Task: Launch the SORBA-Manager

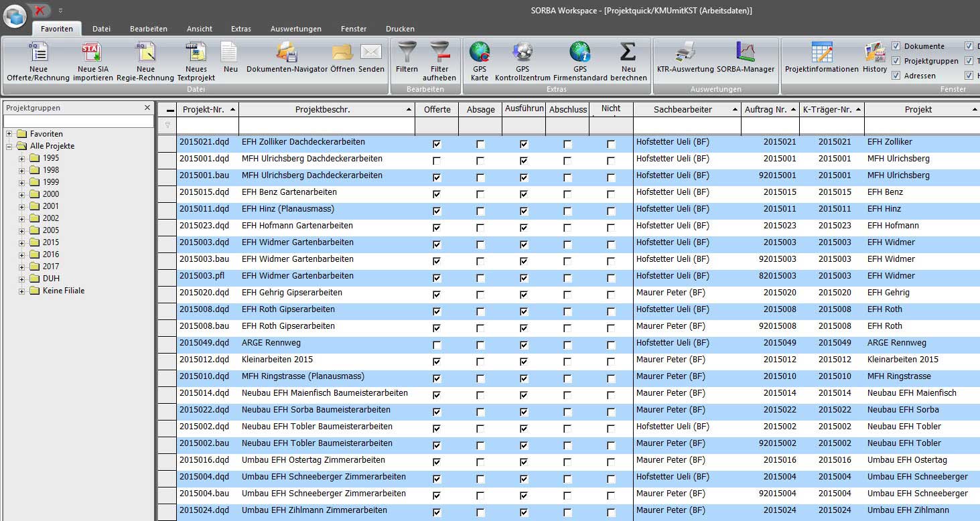Action: (745, 58)
